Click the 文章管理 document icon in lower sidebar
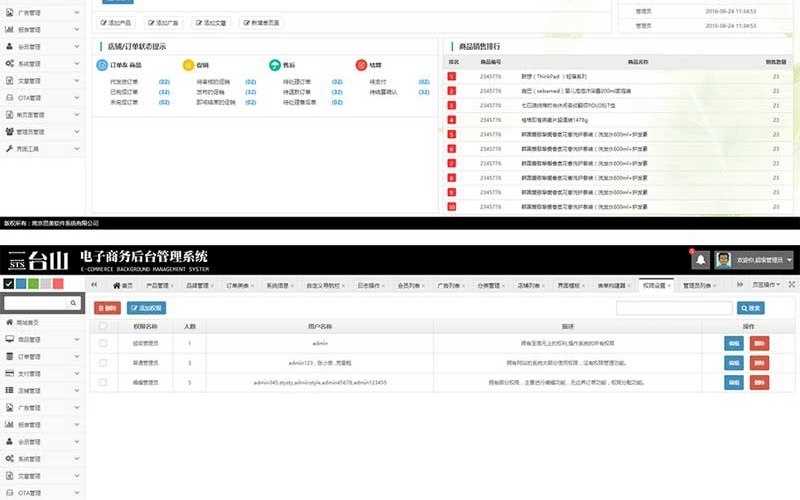 click(9, 476)
